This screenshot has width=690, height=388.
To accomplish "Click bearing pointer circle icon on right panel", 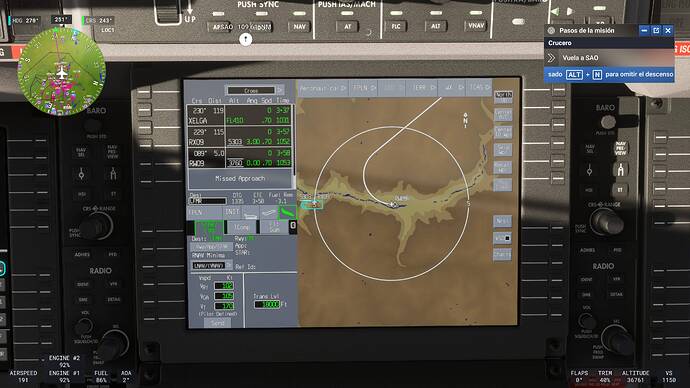I will pos(590,170).
